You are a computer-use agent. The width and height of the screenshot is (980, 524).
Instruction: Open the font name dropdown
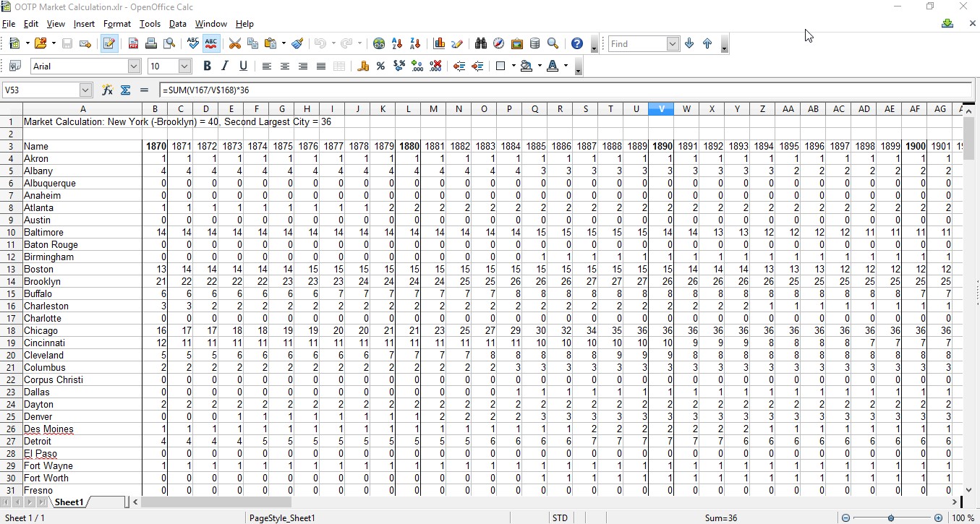tap(134, 66)
